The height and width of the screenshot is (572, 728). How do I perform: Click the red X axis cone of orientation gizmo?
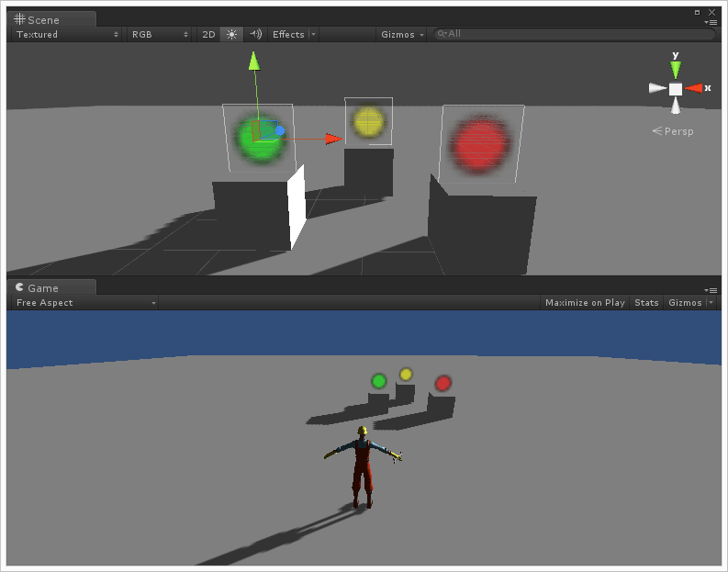(x=694, y=88)
